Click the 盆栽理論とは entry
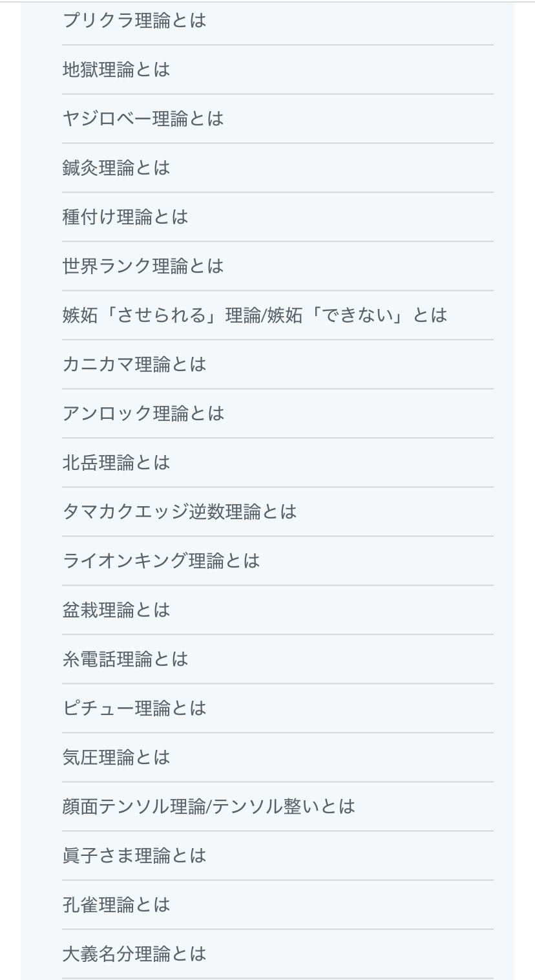Viewport: 535px width, 980px height. (116, 610)
